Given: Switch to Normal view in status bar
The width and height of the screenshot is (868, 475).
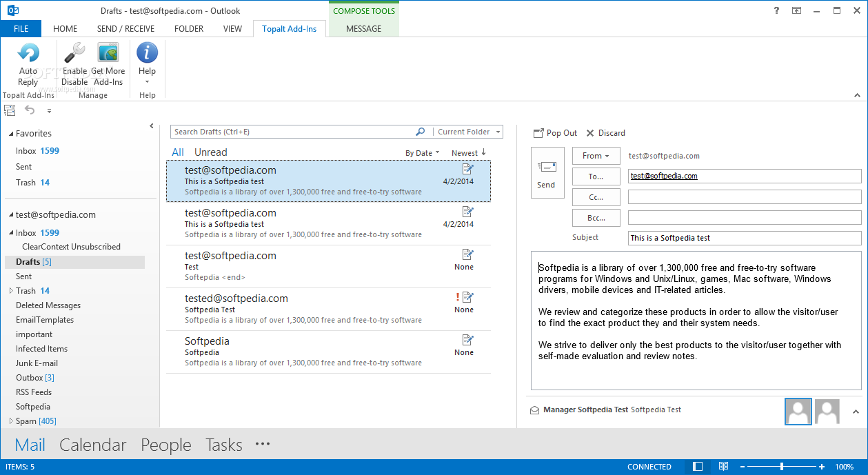Looking at the screenshot, I should tap(698, 467).
